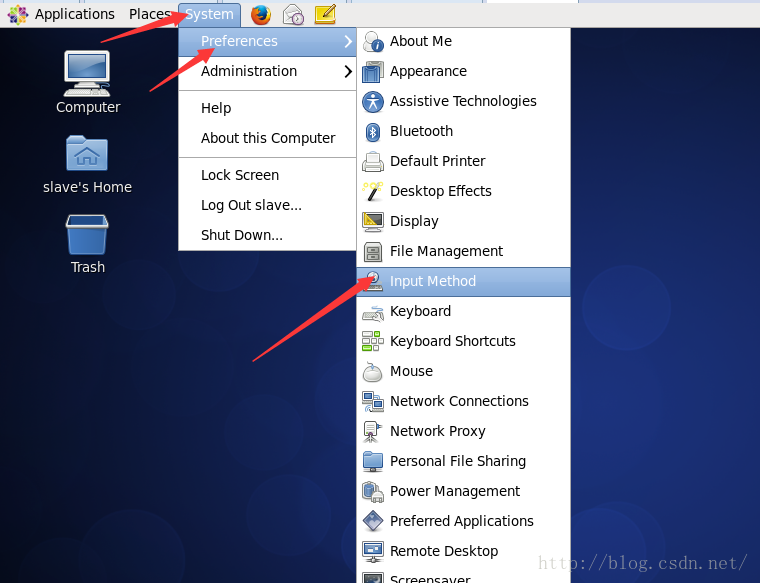Select the Power Management entry
Screen dimensions: 760x583
[x=463, y=492]
